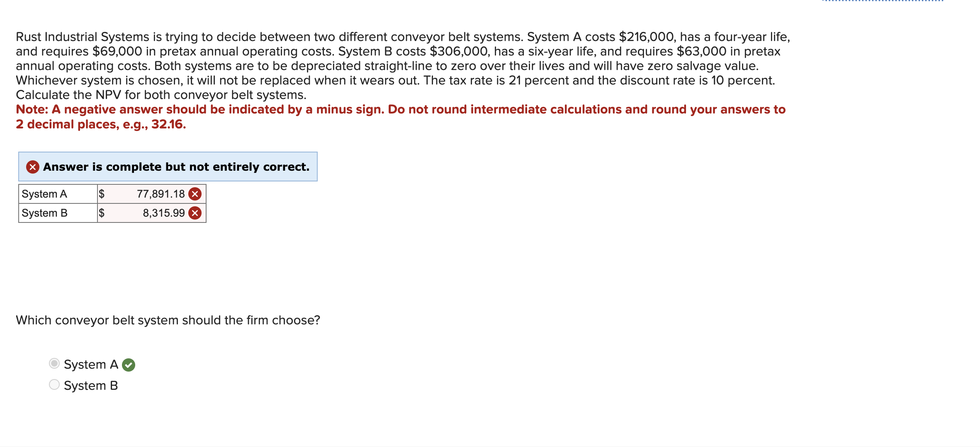980x447 pixels.
Task: Click the System A label next to its radio
Action: pyautogui.click(x=91, y=364)
